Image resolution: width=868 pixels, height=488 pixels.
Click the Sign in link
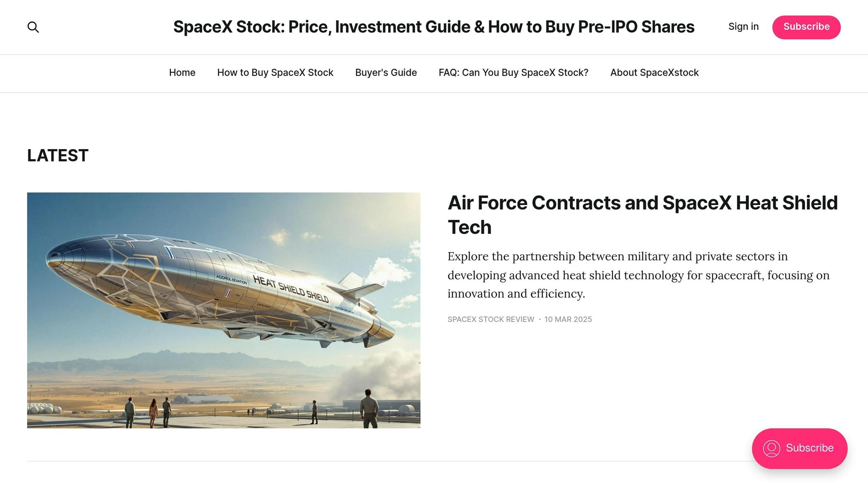coord(743,27)
